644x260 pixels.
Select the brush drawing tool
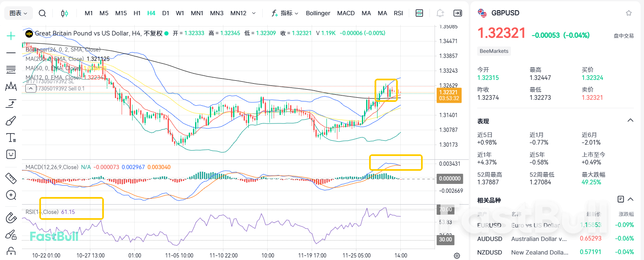11,120
